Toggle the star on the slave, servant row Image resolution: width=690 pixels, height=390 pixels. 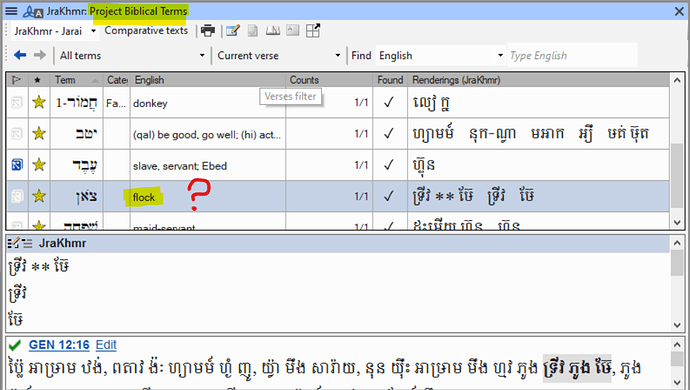coord(39,165)
